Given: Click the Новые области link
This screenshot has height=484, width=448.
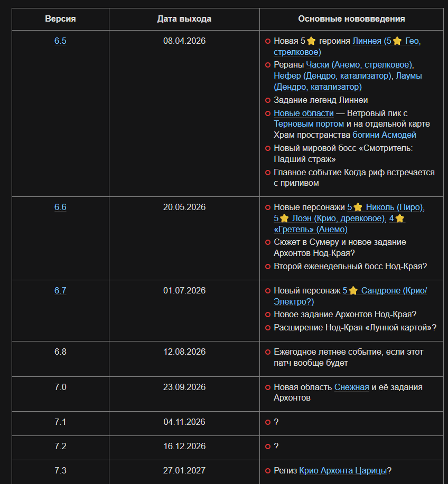Looking at the screenshot, I should pos(303,113).
